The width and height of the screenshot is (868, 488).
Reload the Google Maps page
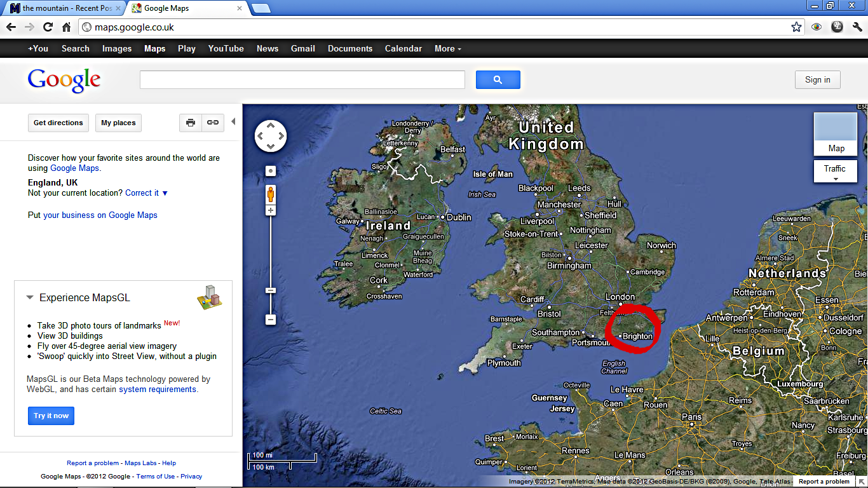coord(48,27)
